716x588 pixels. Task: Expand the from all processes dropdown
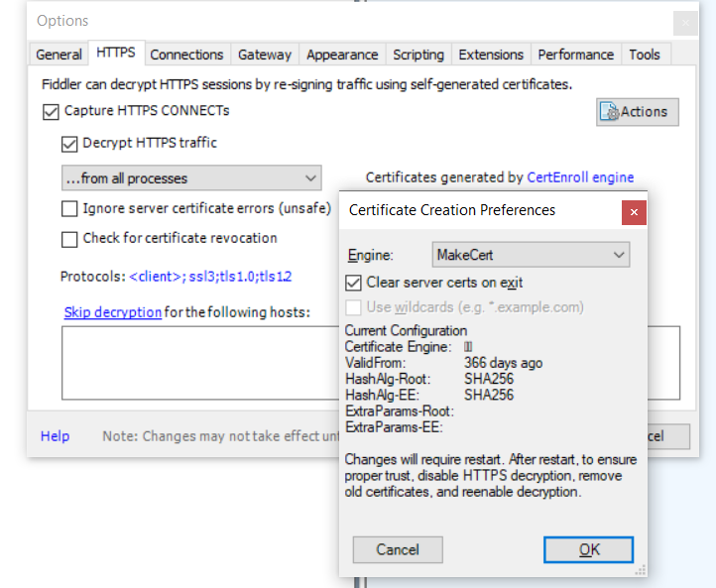click(x=189, y=178)
